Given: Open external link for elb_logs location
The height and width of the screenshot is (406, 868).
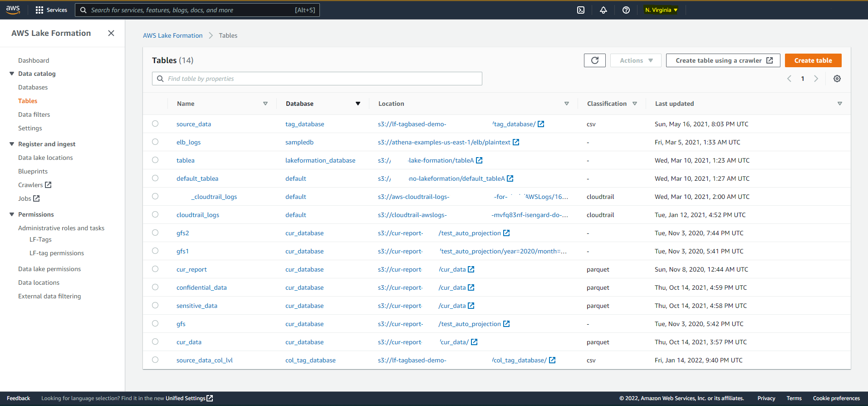Looking at the screenshot, I should coord(516,142).
